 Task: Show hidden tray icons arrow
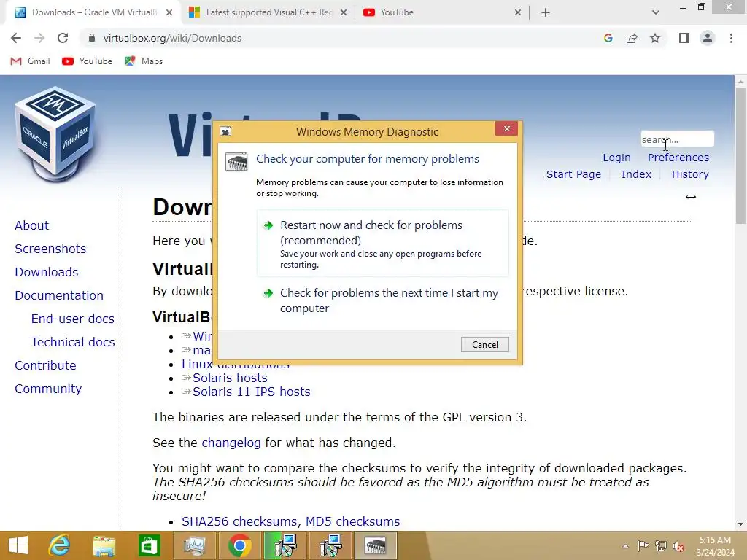(x=625, y=546)
